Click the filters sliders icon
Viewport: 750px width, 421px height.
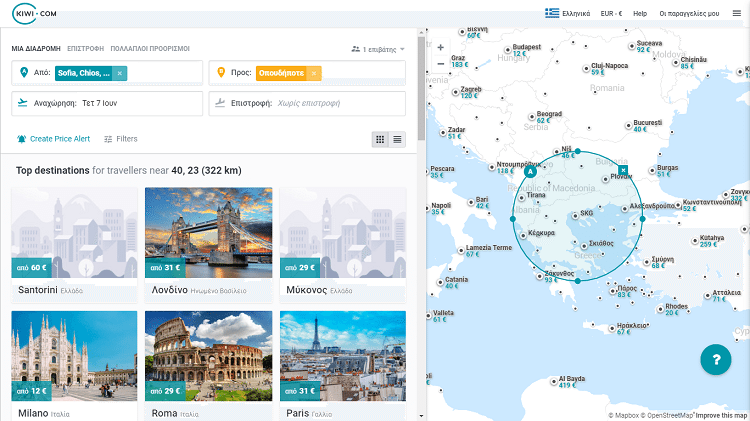tap(108, 139)
